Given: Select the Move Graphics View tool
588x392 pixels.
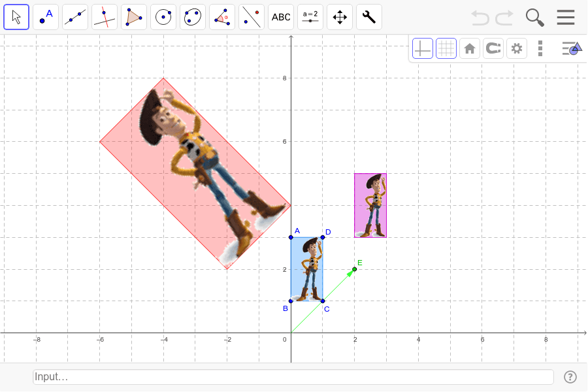Looking at the screenshot, I should coord(340,17).
